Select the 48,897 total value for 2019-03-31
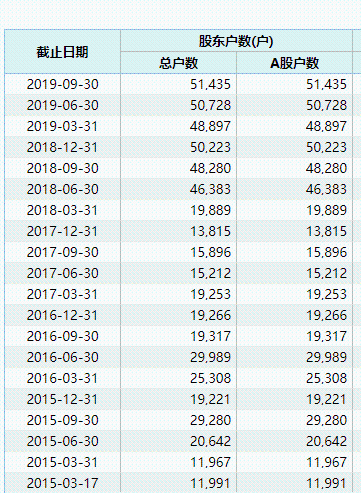Screen dimensions: 361x493 click(x=210, y=126)
